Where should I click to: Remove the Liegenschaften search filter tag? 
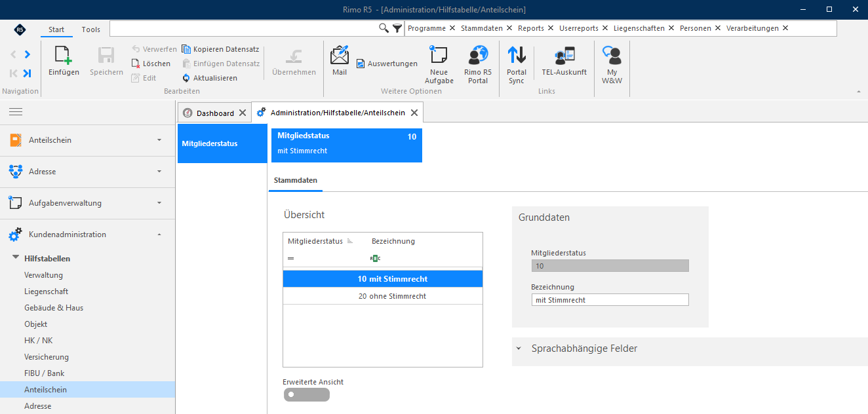(x=671, y=28)
